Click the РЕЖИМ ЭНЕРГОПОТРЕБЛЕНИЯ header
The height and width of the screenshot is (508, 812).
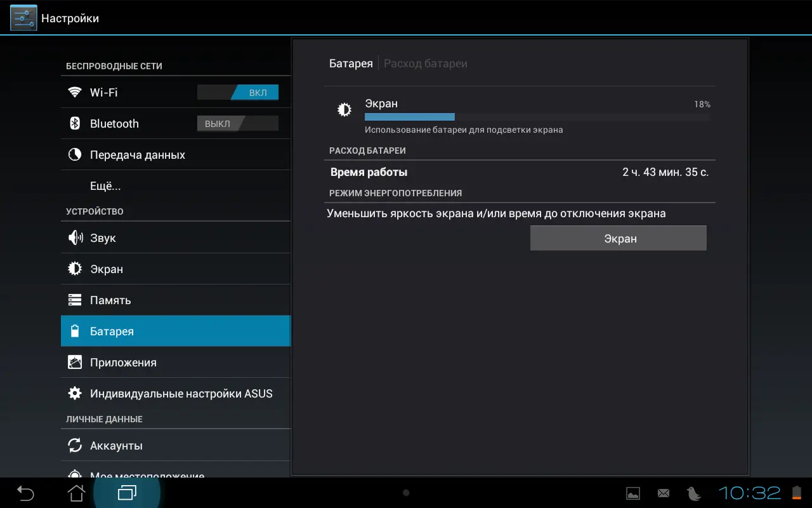tap(395, 193)
